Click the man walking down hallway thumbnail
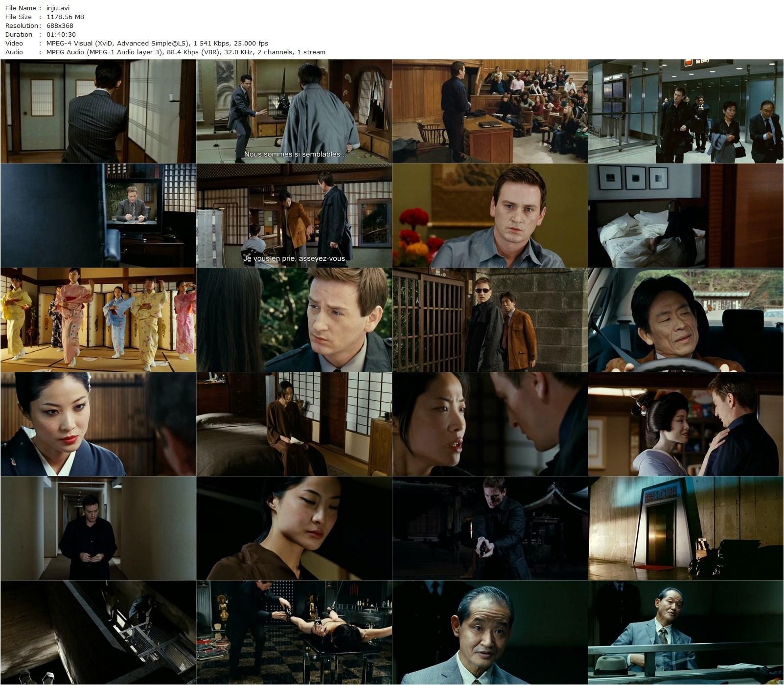The width and height of the screenshot is (784, 685). (98, 528)
